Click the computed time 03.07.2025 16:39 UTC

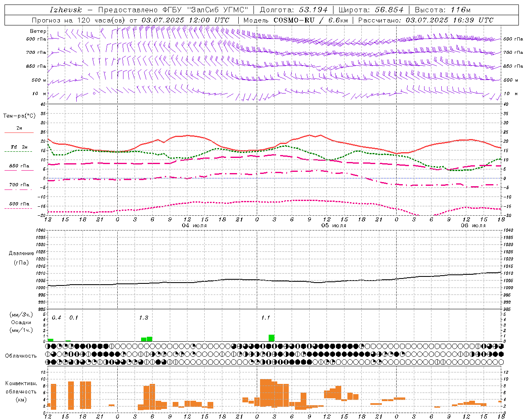450,20
